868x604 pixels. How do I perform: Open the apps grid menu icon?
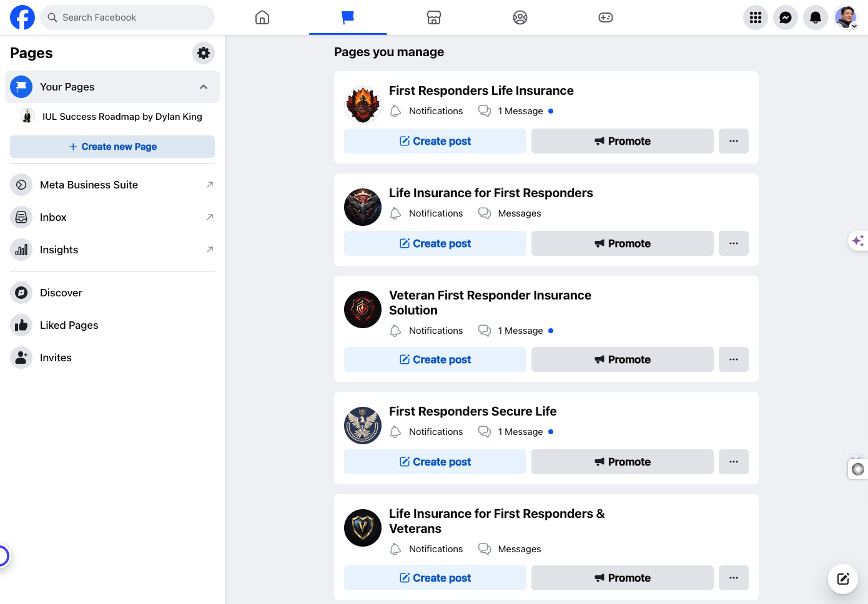tap(756, 17)
